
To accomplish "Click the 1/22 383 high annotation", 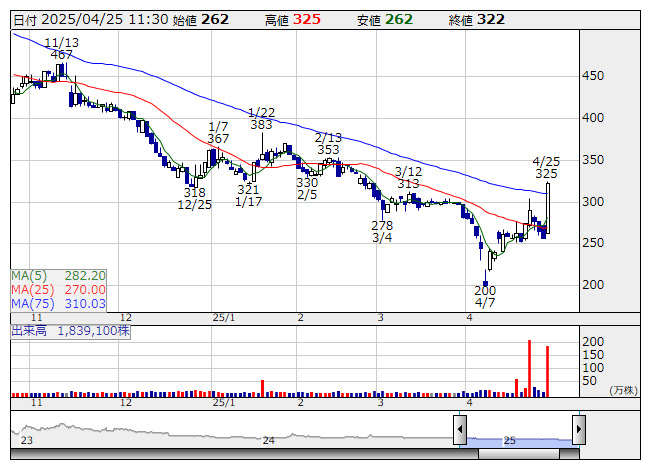I will point(261,119).
